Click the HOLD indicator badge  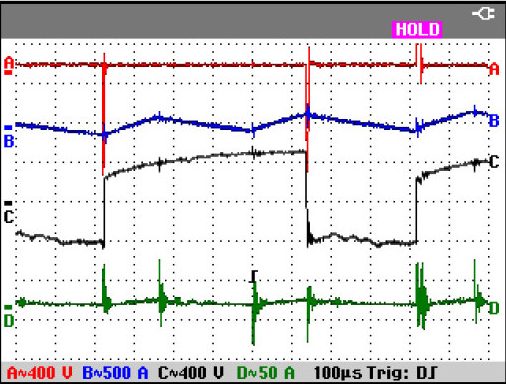(417, 29)
